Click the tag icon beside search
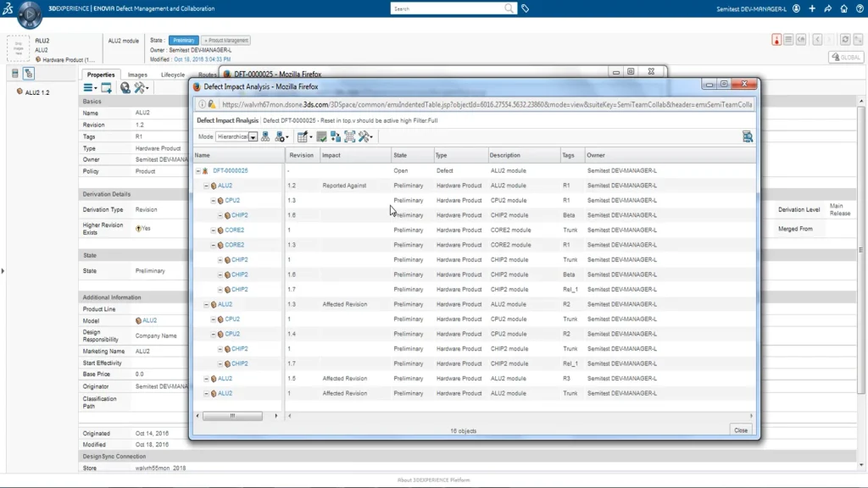This screenshot has height=488, width=868. (526, 8)
